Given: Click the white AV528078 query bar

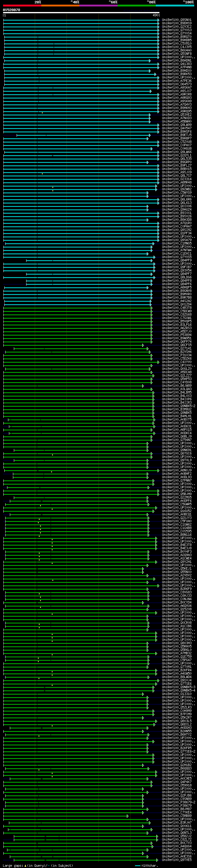Looking at the screenshot, I should click(81, 12).
